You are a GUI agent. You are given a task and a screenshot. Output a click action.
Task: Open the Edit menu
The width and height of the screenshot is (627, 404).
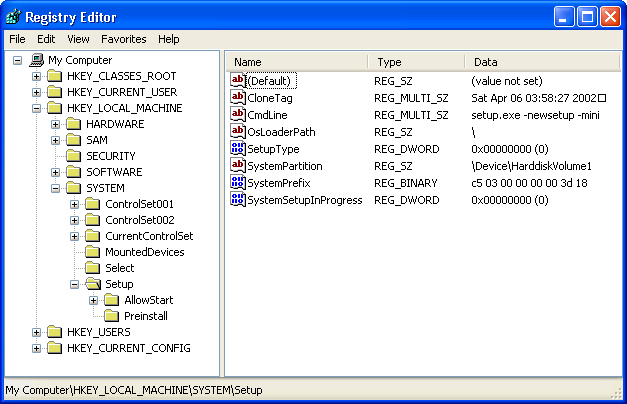[46, 39]
